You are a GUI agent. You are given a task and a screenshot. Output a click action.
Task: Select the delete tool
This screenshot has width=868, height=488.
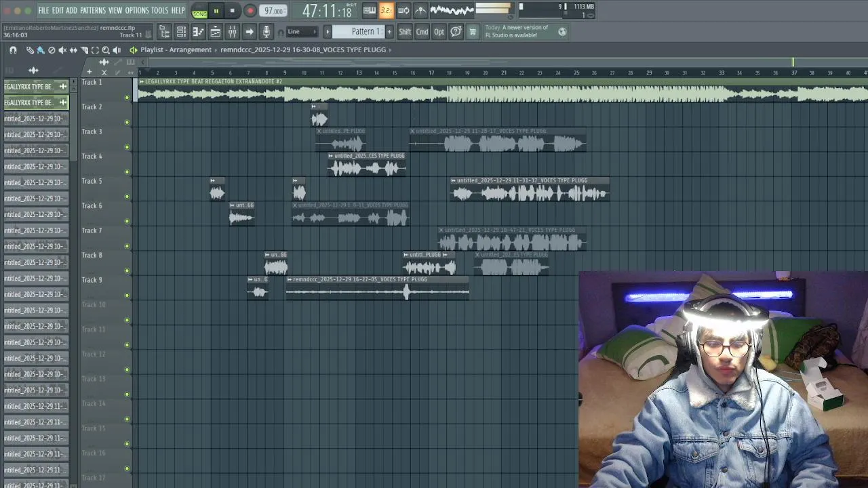(52, 50)
